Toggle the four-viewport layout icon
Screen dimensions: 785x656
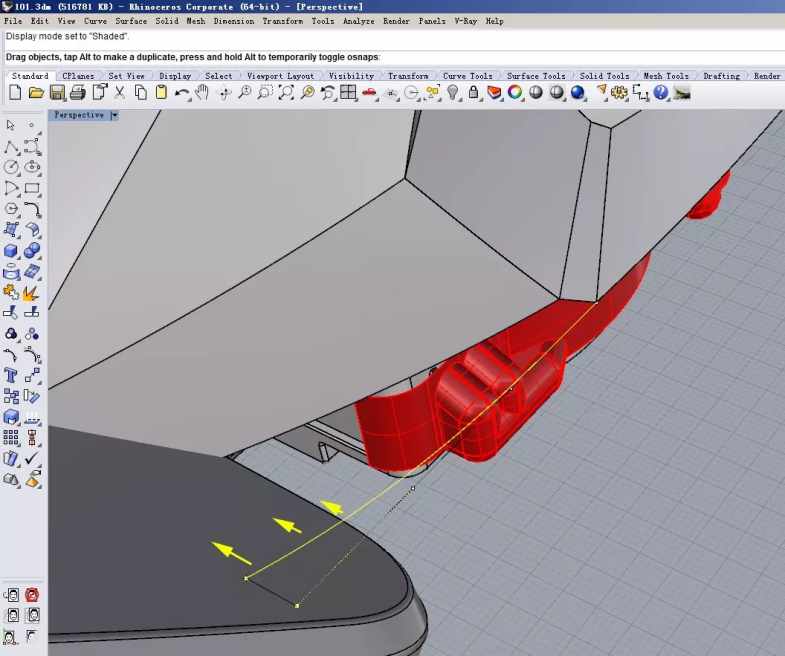[x=348, y=93]
